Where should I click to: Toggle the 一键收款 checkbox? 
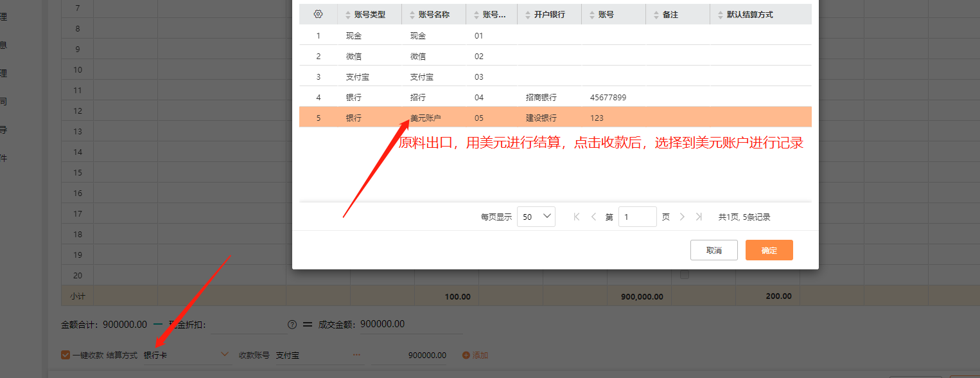tap(66, 355)
